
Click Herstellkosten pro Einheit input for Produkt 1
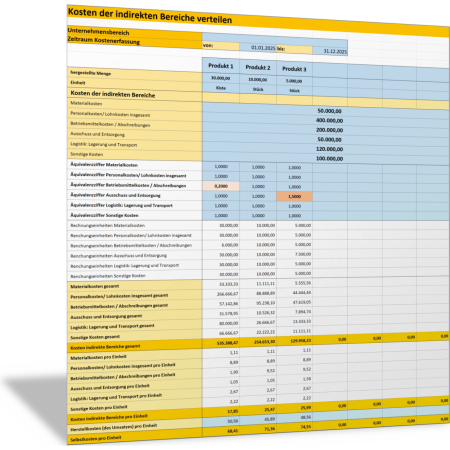click(221, 421)
